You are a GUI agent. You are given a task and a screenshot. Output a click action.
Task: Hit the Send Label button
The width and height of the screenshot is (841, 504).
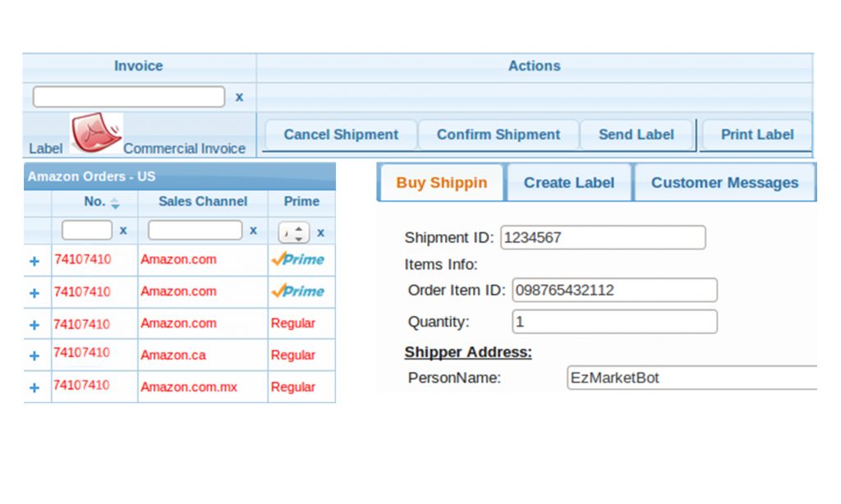[636, 135]
